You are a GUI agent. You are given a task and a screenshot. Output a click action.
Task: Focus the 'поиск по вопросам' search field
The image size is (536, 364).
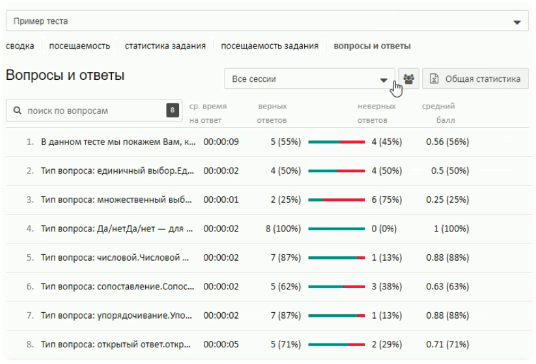pos(94,110)
